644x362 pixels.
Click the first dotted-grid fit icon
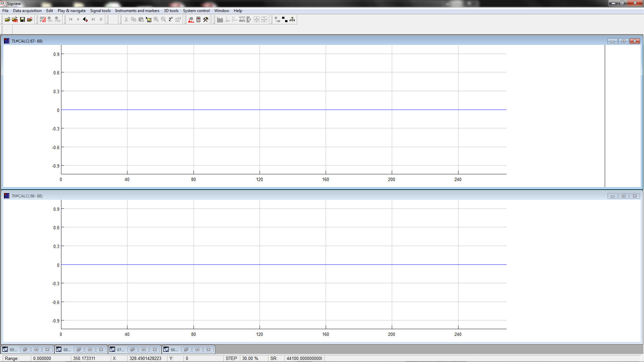point(257,19)
